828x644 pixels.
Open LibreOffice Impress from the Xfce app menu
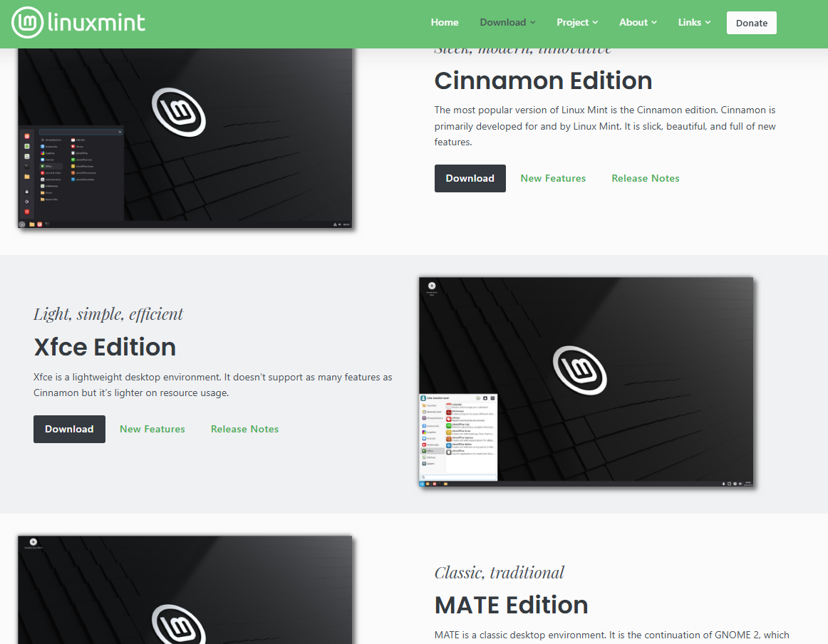pos(448,439)
